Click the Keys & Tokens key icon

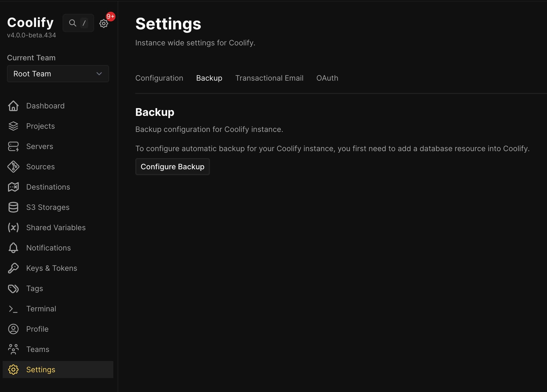coord(13,268)
